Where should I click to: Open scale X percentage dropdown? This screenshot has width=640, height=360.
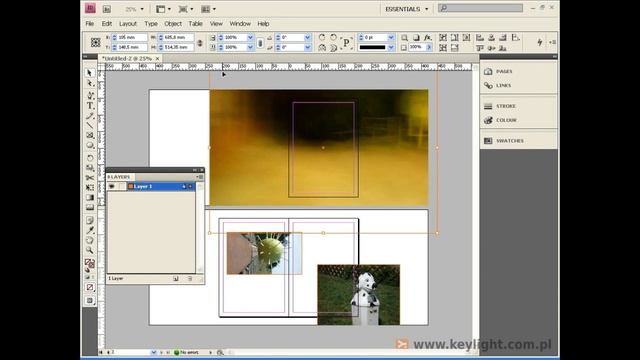click(250, 37)
